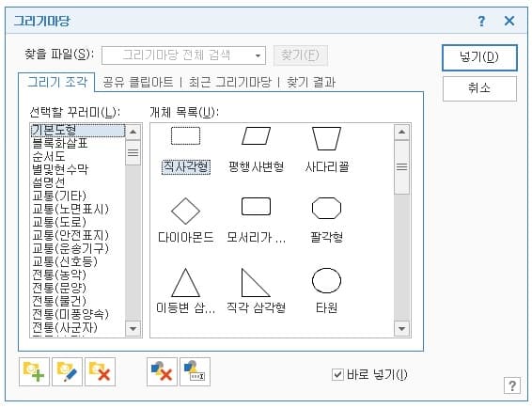Click the 넣기(D) insert button

(479, 57)
